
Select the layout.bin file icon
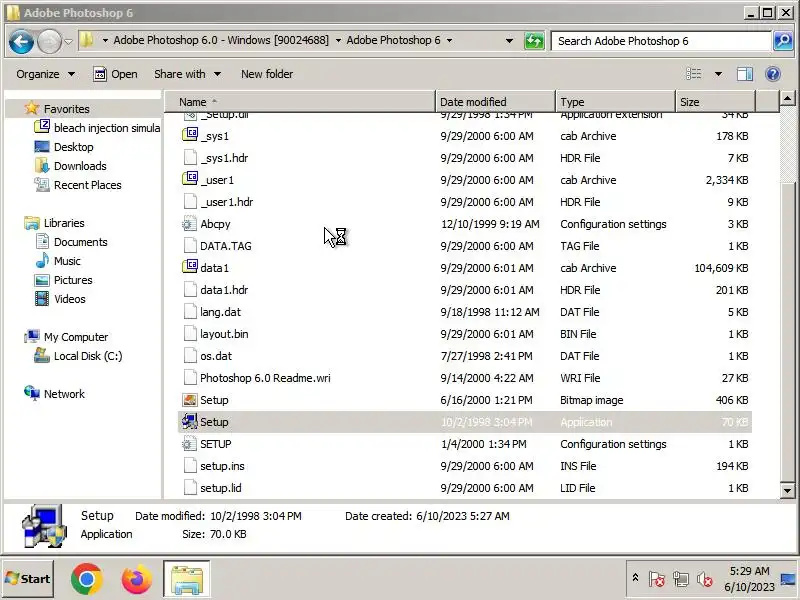tap(190, 333)
